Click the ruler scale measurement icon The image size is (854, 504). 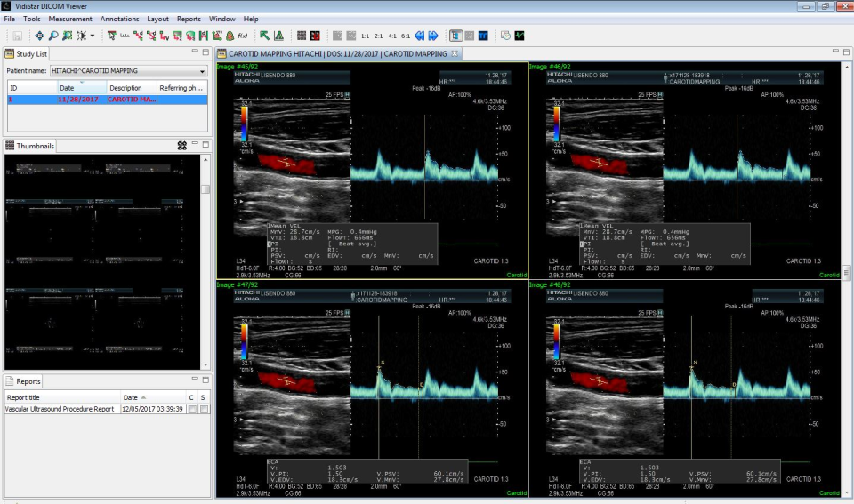[125, 36]
